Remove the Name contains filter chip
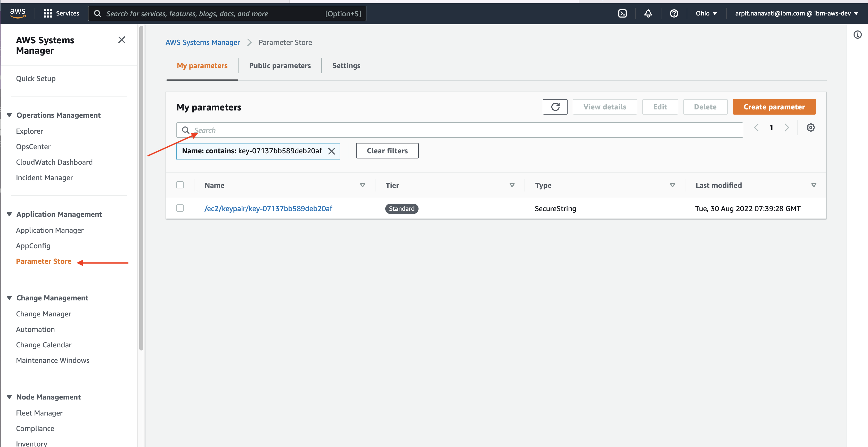This screenshot has width=868, height=447. point(332,151)
